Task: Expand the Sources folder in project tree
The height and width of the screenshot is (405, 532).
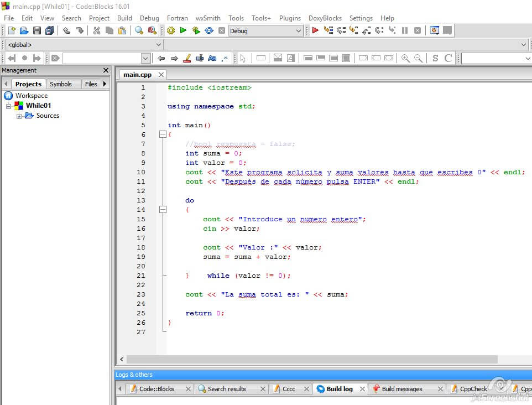Action: point(19,116)
